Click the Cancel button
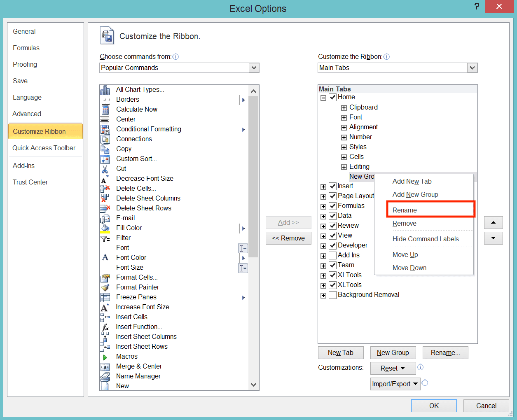 tap(486, 406)
